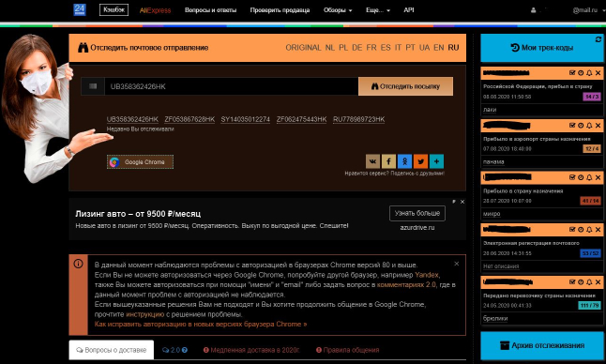This screenshot has width=606, height=364.
Task: Remove the 'брюлики' parcel with its X icon
Action: pyautogui.click(x=598, y=282)
